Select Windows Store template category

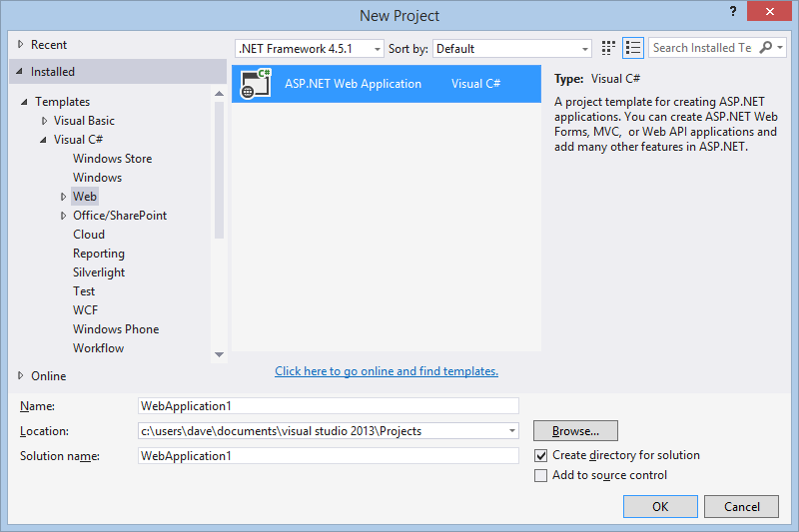tap(112, 159)
